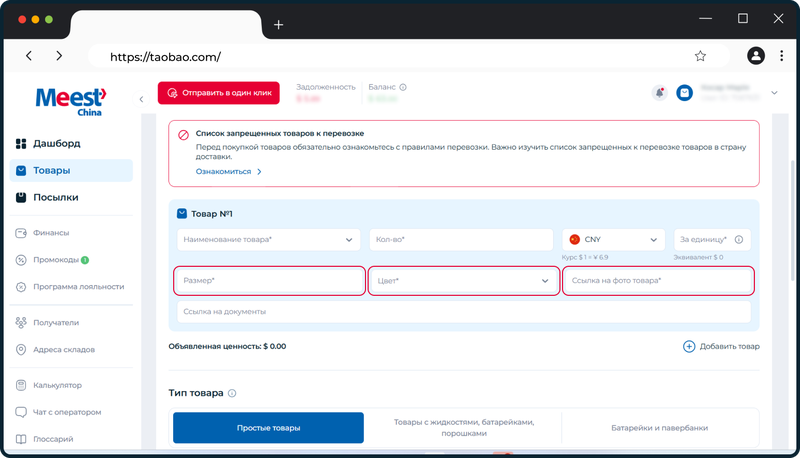This screenshot has height=458, width=800.
Task: Click Отправить в один клик button
Action: (218, 93)
